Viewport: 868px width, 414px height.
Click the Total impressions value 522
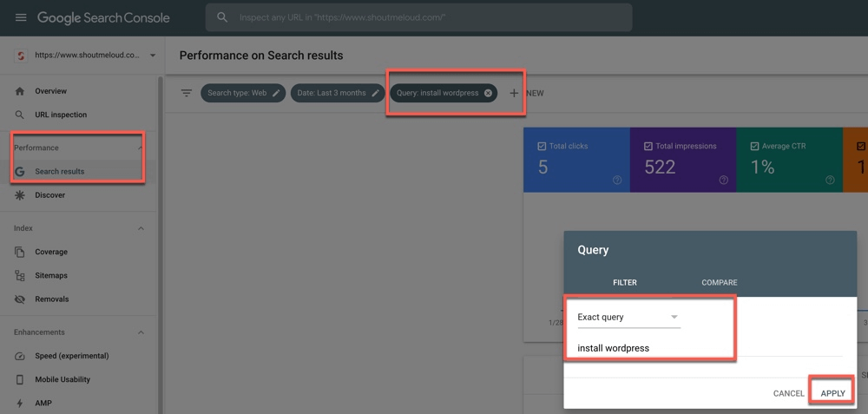[660, 168]
